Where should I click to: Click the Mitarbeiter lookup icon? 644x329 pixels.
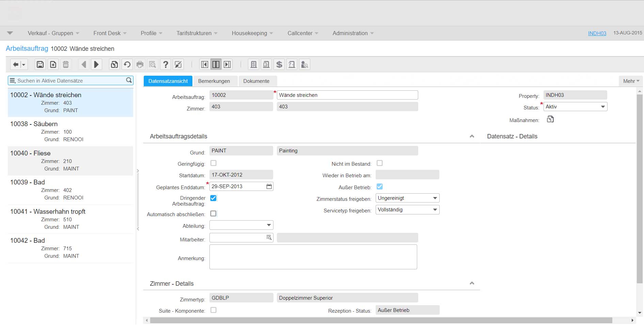(269, 238)
